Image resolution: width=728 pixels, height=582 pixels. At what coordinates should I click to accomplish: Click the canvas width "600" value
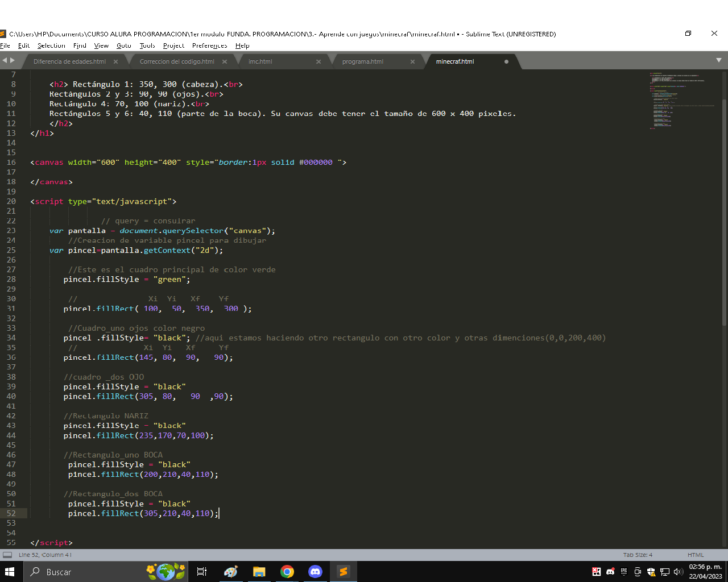click(x=108, y=163)
